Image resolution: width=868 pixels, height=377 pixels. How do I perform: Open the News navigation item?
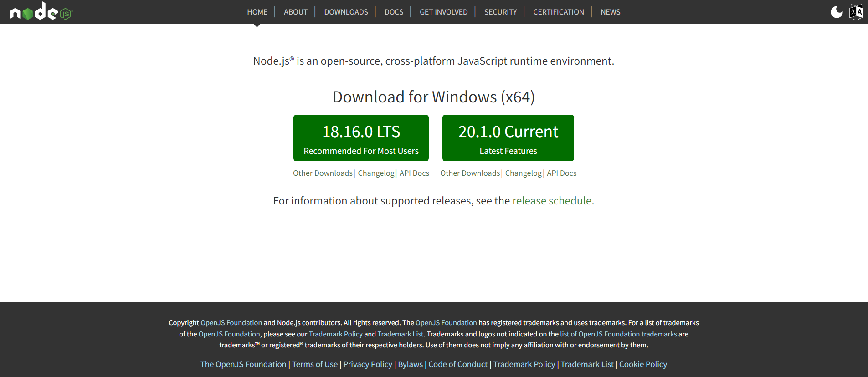point(610,12)
